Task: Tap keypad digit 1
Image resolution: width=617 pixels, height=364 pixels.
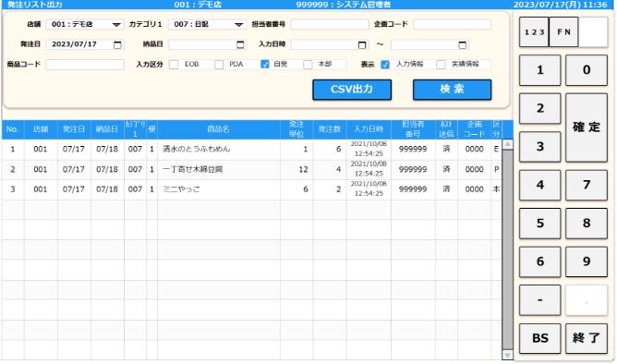Action: pyautogui.click(x=539, y=70)
